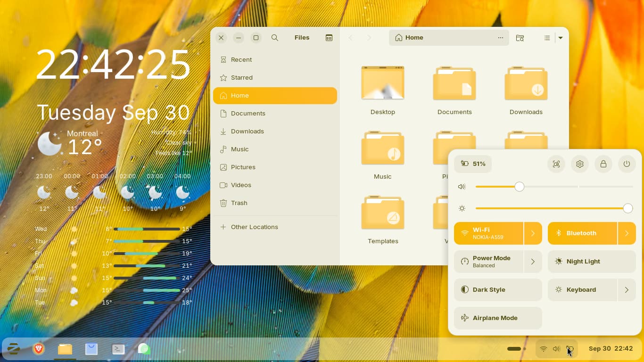Open Other Locations in the sidebar
The width and height of the screenshot is (644, 362).
click(x=254, y=227)
